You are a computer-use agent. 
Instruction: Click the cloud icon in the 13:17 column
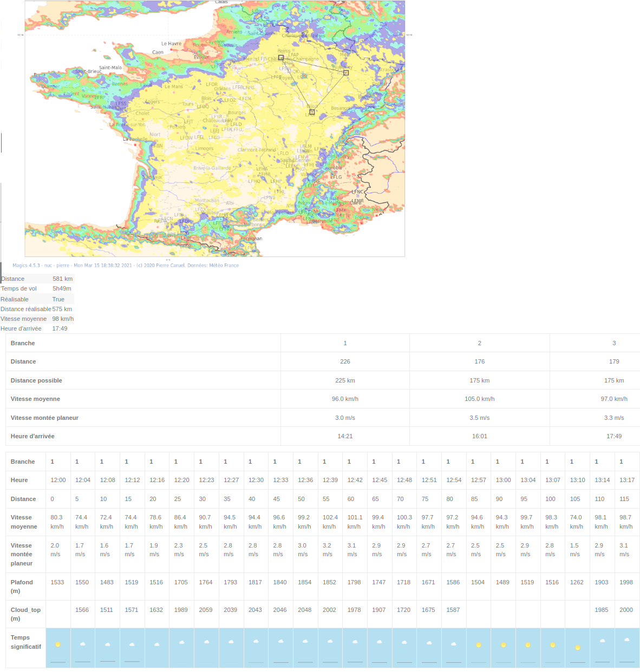tap(627, 640)
